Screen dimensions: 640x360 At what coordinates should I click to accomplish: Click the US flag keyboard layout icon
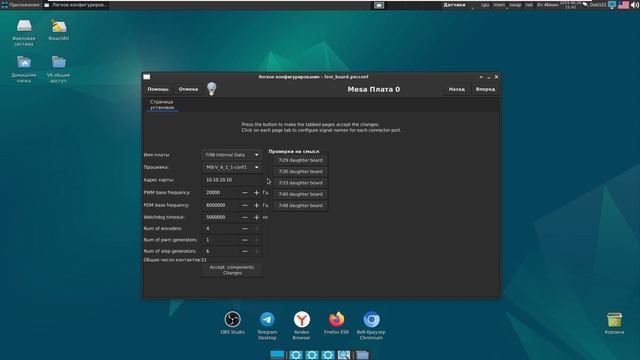(x=623, y=5)
